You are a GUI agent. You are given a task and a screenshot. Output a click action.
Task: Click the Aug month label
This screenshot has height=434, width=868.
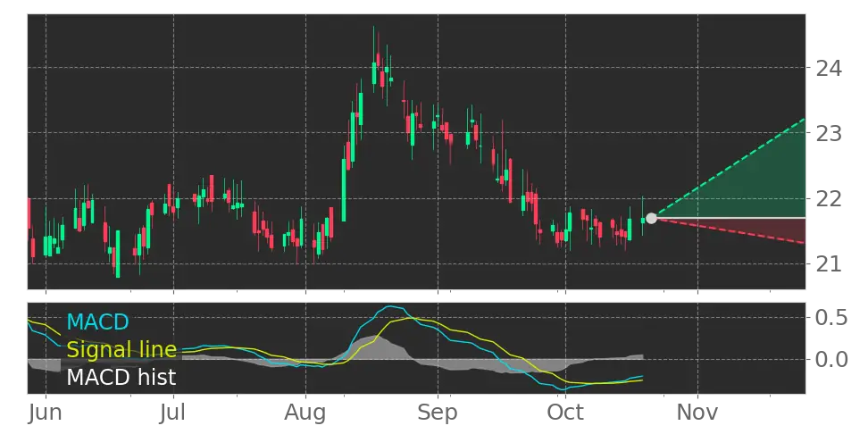coord(305,413)
